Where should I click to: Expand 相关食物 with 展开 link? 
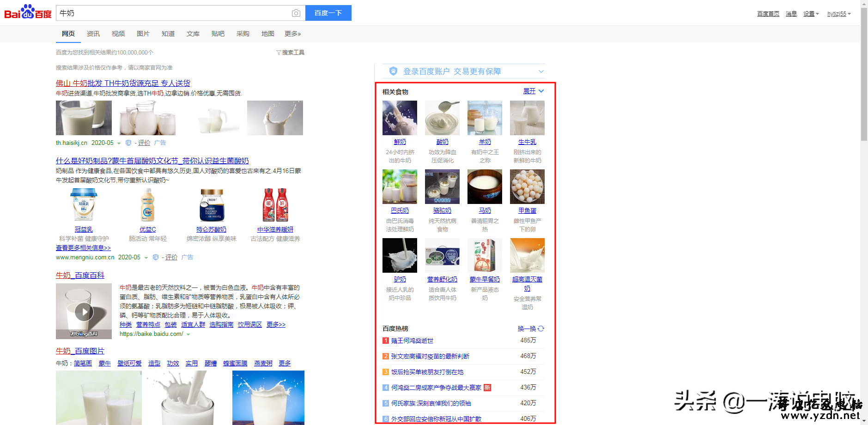pos(533,91)
